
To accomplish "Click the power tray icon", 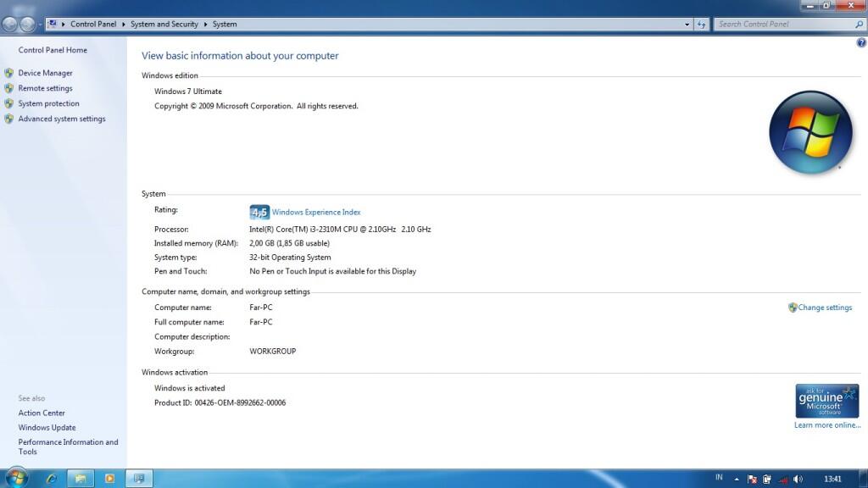I will pyautogui.click(x=766, y=480).
